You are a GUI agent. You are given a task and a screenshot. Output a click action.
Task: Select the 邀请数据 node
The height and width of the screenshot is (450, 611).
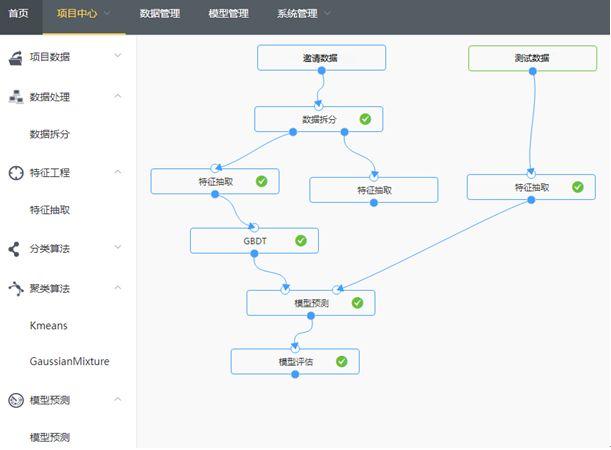click(321, 58)
